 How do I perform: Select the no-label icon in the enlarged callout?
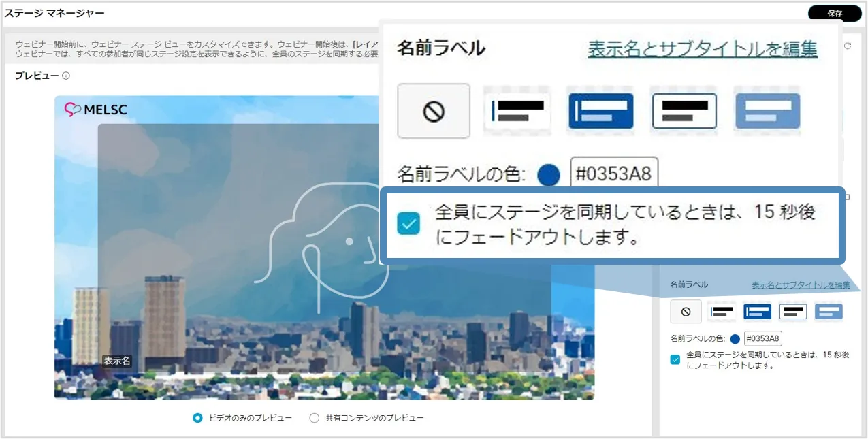(x=434, y=111)
